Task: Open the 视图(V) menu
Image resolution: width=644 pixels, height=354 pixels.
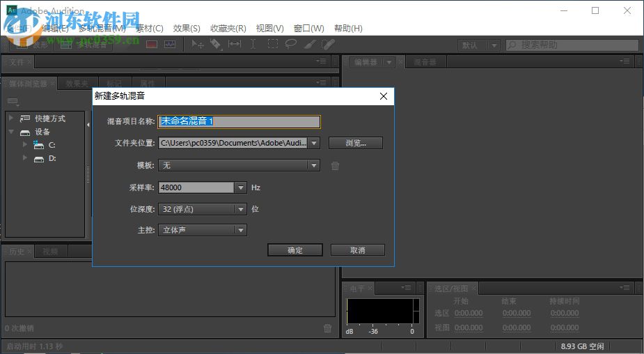Action: coord(269,29)
